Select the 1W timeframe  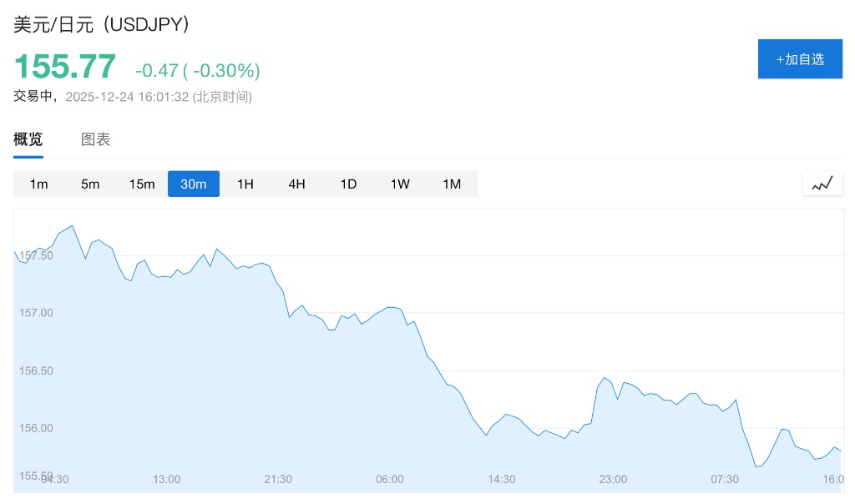[x=400, y=184]
